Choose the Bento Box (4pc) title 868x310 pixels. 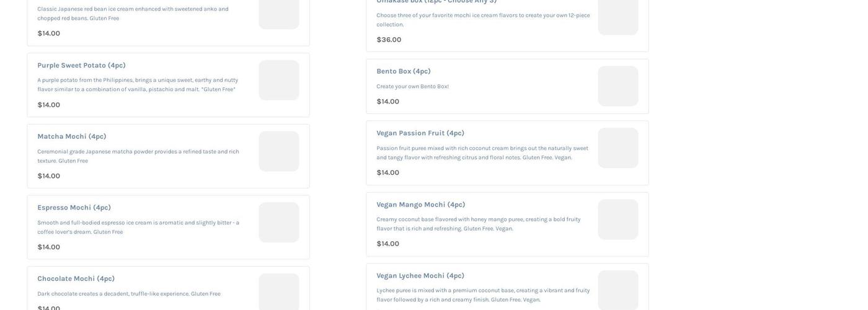(404, 71)
